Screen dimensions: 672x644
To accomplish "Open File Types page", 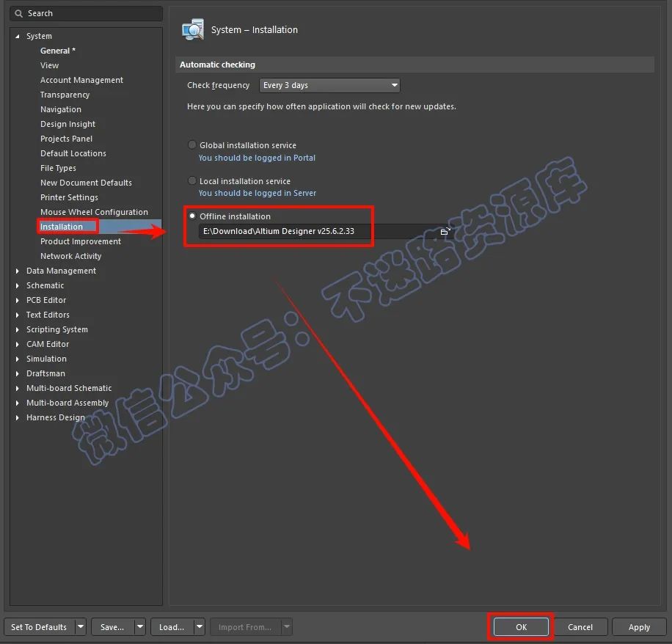I will coord(58,168).
